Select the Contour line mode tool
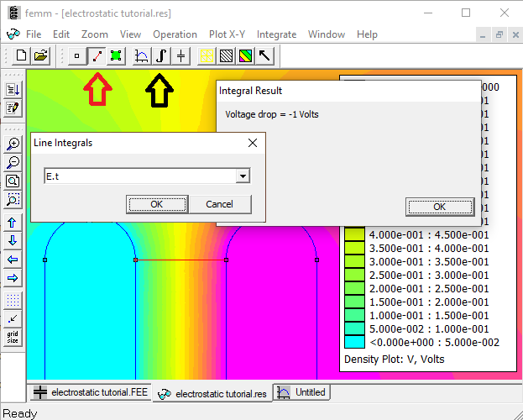This screenshot has height=420, width=523. (x=97, y=56)
